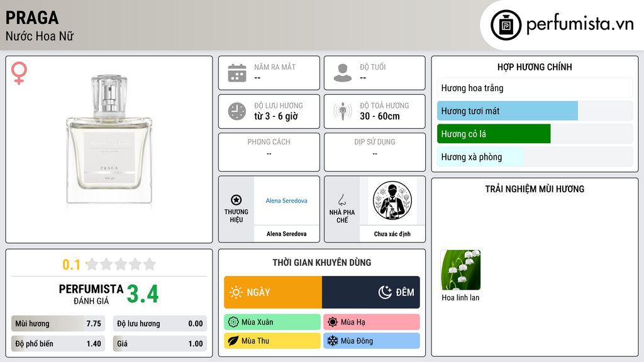Click the green Hương cỏ lá accord bar
Screen dimensions: 644x362
pyautogui.click(x=494, y=134)
